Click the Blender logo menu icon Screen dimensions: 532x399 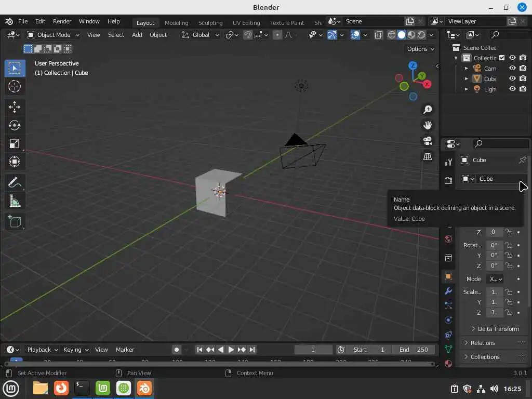9,21
